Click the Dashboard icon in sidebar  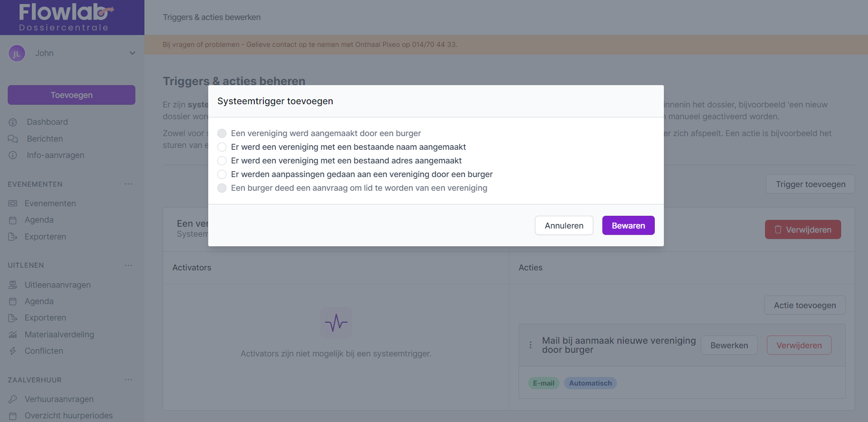coord(13,122)
